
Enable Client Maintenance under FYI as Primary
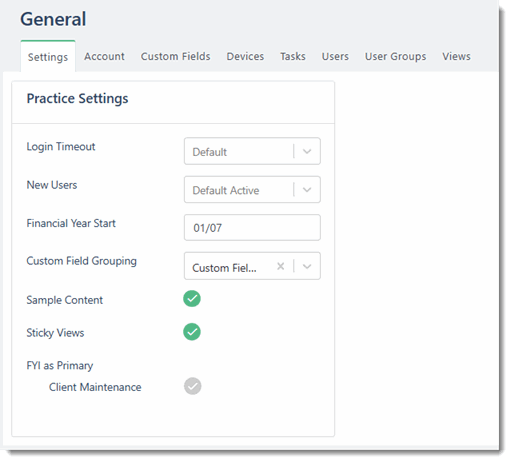[193, 386]
